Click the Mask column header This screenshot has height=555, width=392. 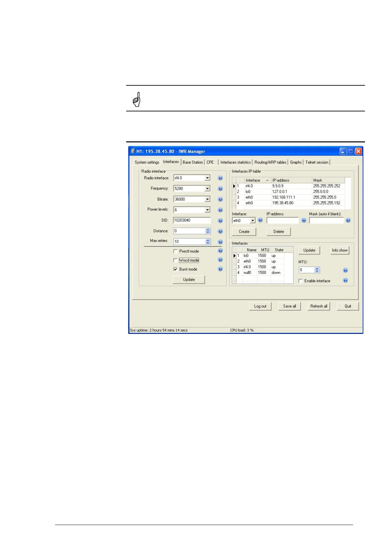pyautogui.click(x=328, y=180)
